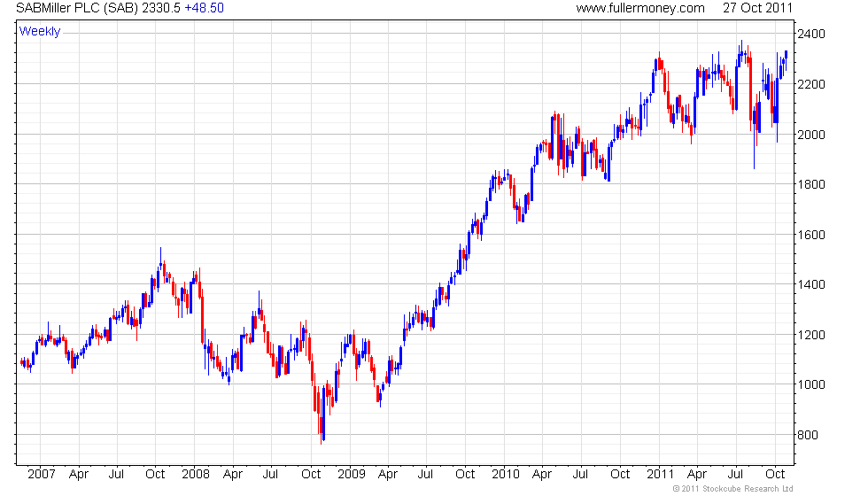Select the 27 Oct 2011 date label
Screen dimensions: 868x496
[757, 8]
